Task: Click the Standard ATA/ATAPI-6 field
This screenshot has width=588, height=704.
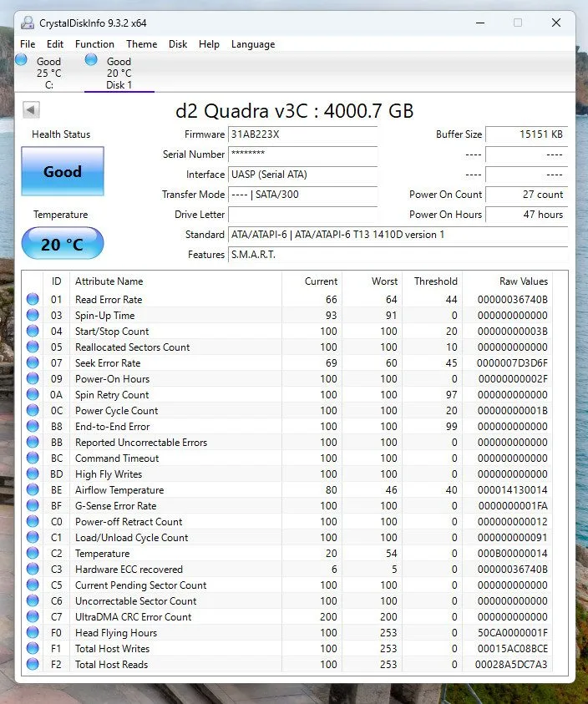Action: pyautogui.click(x=398, y=235)
